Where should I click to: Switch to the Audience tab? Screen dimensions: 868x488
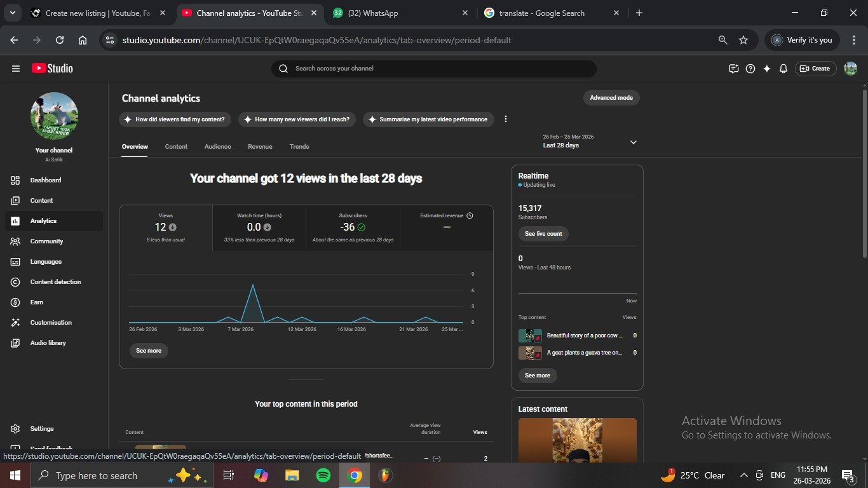pos(217,147)
